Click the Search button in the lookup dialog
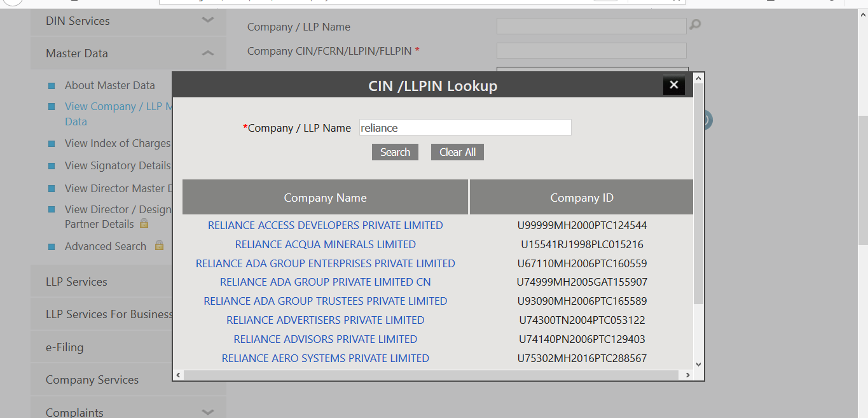This screenshot has width=868, height=418. click(x=395, y=152)
